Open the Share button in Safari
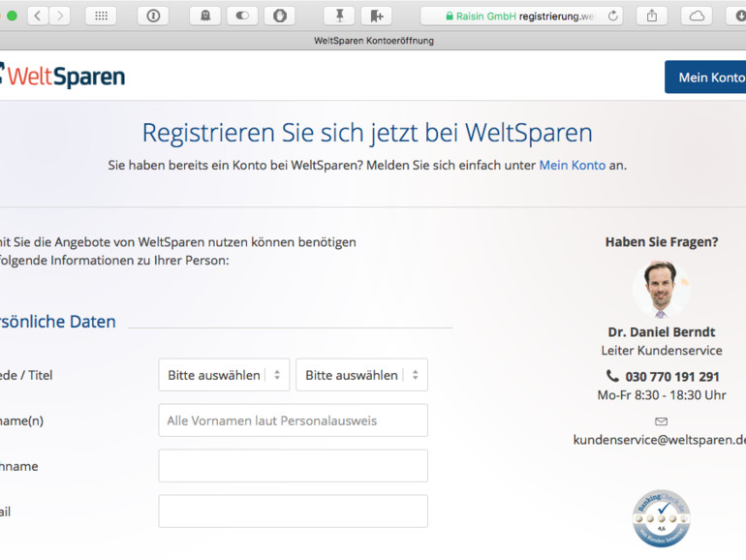This screenshot has height=560, width=746. pos(652,16)
